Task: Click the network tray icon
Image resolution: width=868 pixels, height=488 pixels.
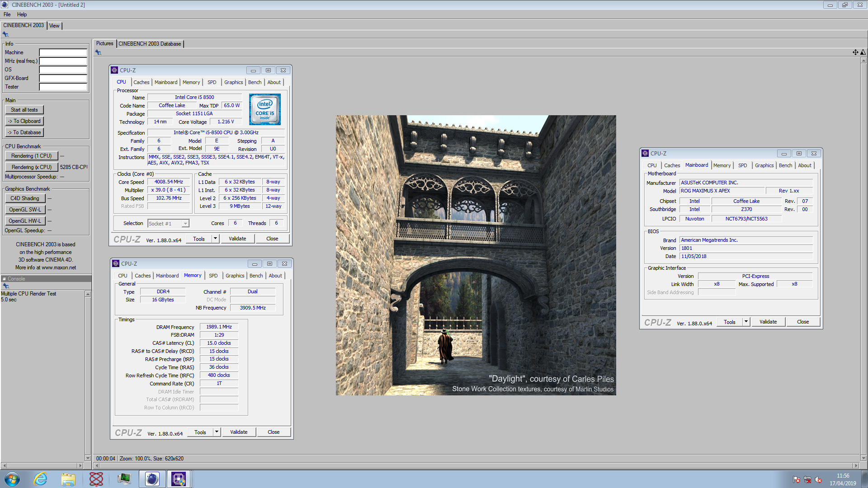Action: pyautogui.click(x=807, y=480)
